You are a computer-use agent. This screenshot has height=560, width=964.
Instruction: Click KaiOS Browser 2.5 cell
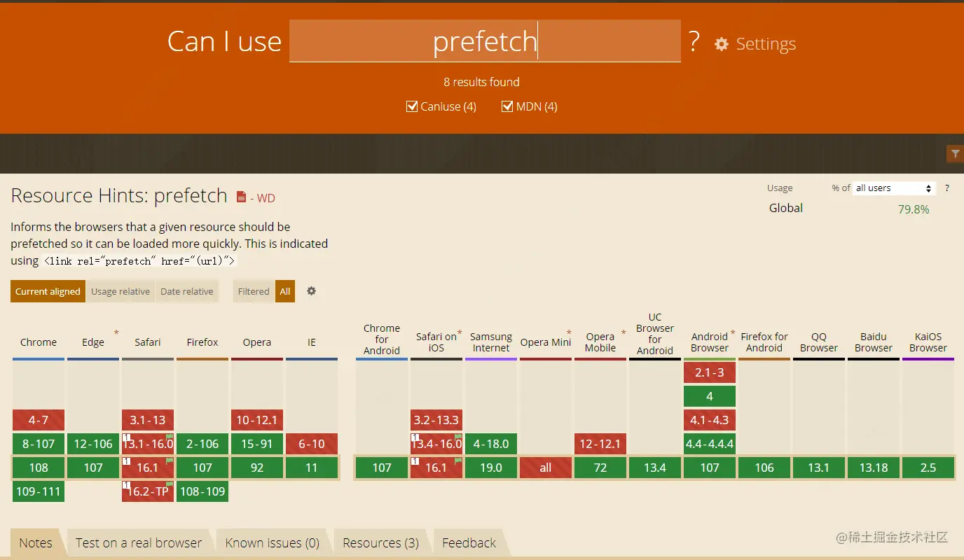coord(928,468)
